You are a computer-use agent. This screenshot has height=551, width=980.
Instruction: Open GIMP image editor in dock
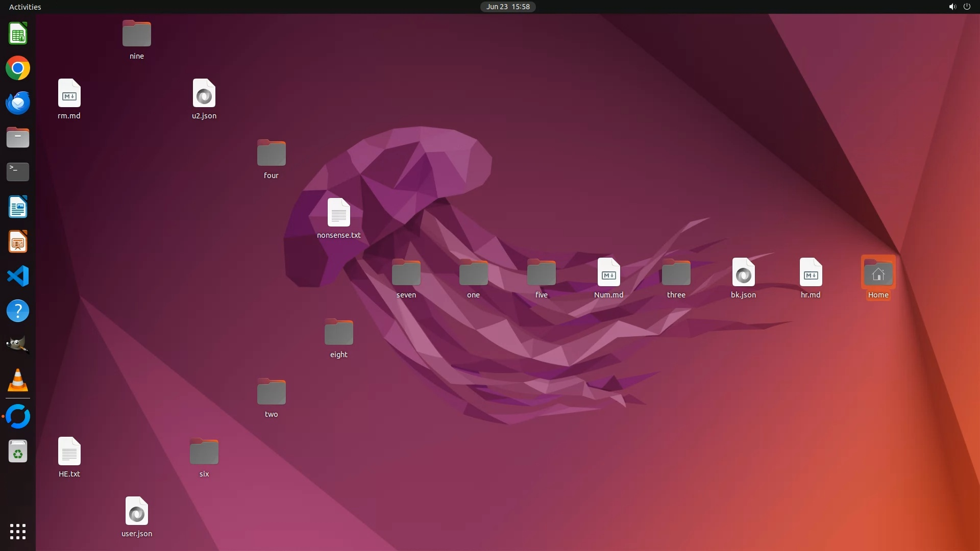pyautogui.click(x=18, y=345)
